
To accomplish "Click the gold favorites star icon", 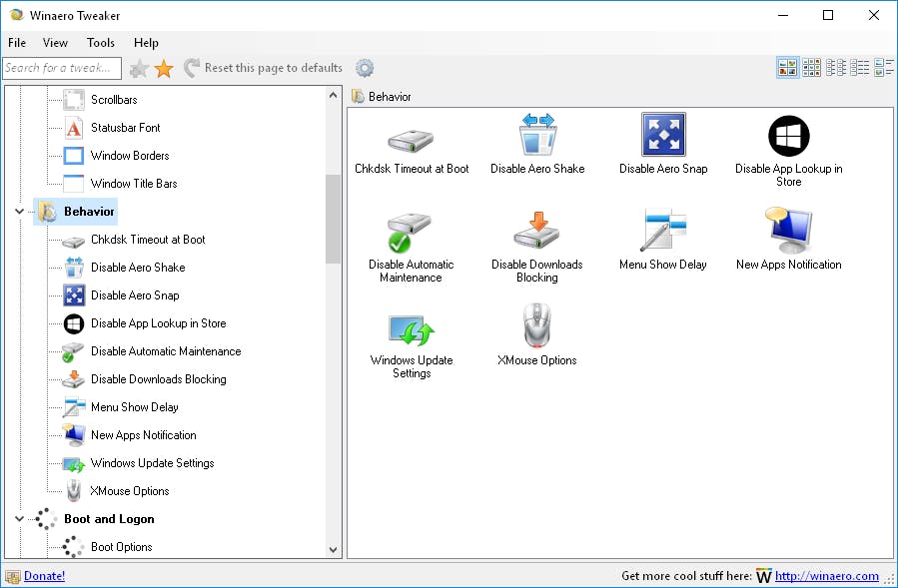I will point(164,69).
